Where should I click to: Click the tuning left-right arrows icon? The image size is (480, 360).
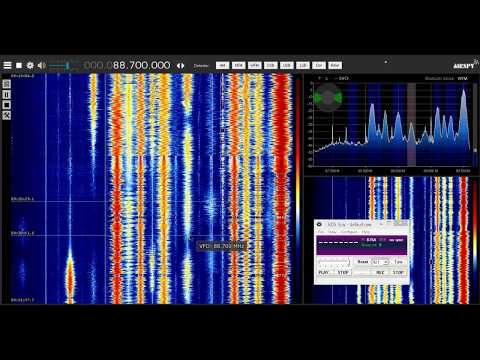180,66
